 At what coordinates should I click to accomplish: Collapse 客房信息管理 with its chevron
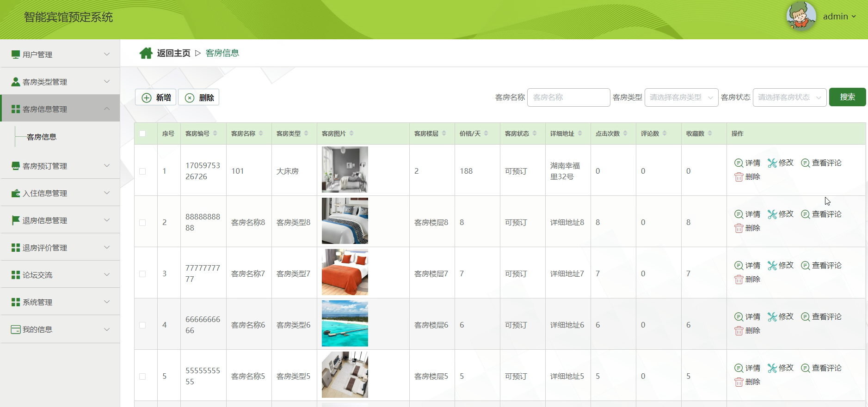click(x=107, y=109)
